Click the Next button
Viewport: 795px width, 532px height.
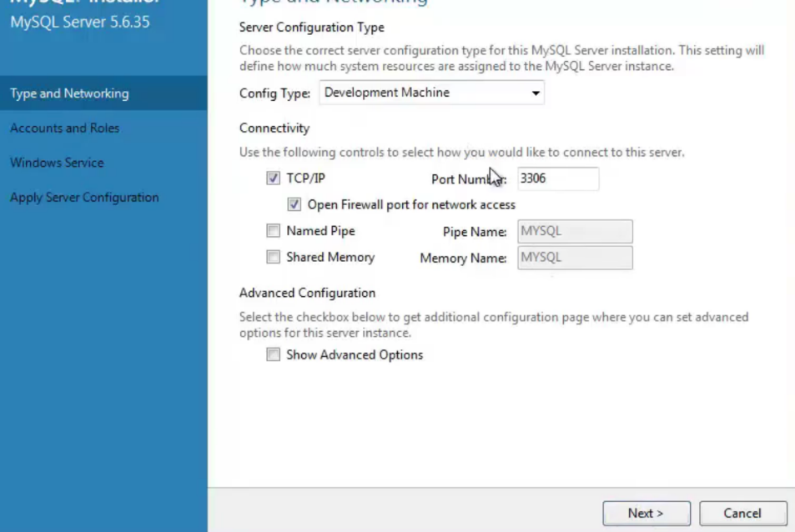647,514
